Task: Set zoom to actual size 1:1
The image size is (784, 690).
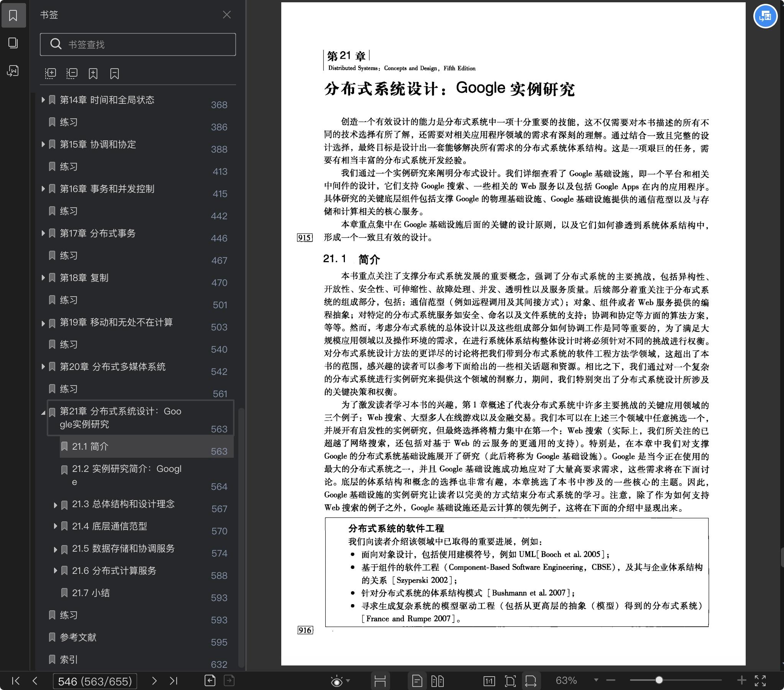Action: [489, 681]
